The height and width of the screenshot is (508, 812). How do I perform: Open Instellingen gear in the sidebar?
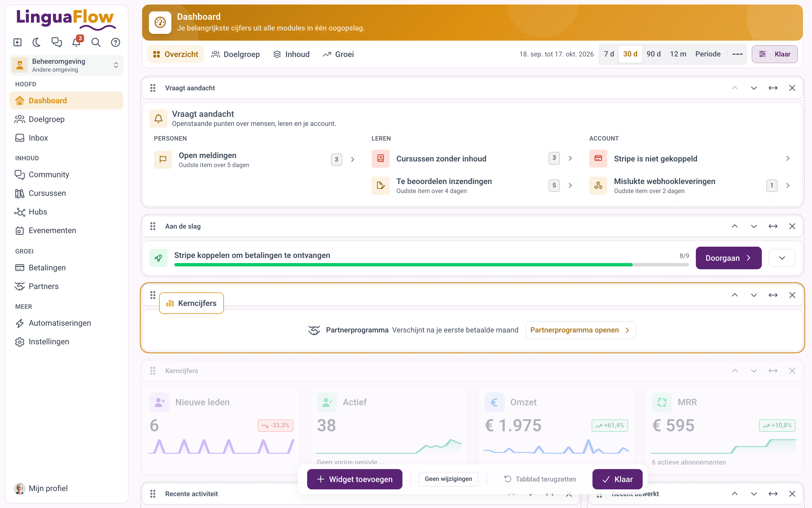tap(67, 342)
